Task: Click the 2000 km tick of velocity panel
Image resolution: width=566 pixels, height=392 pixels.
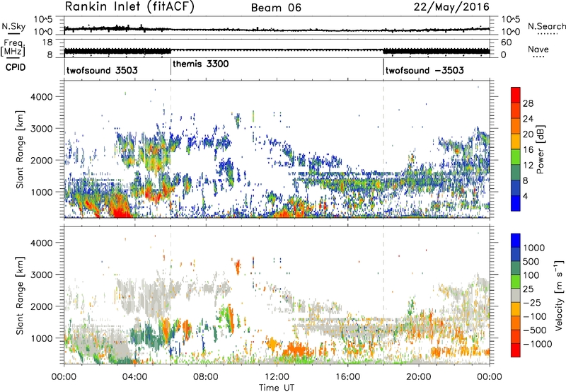Action: [x=41, y=306]
